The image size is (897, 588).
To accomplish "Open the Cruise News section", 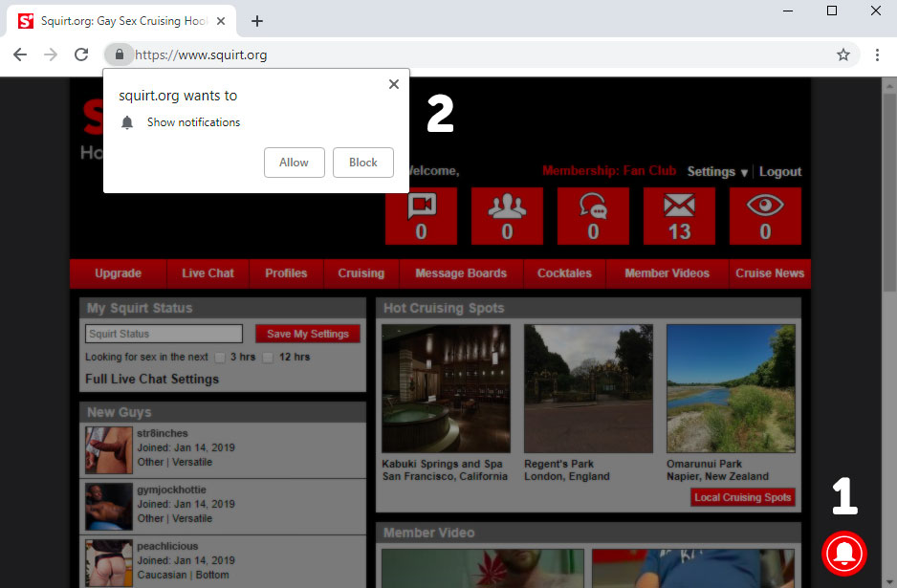I will tap(770, 273).
